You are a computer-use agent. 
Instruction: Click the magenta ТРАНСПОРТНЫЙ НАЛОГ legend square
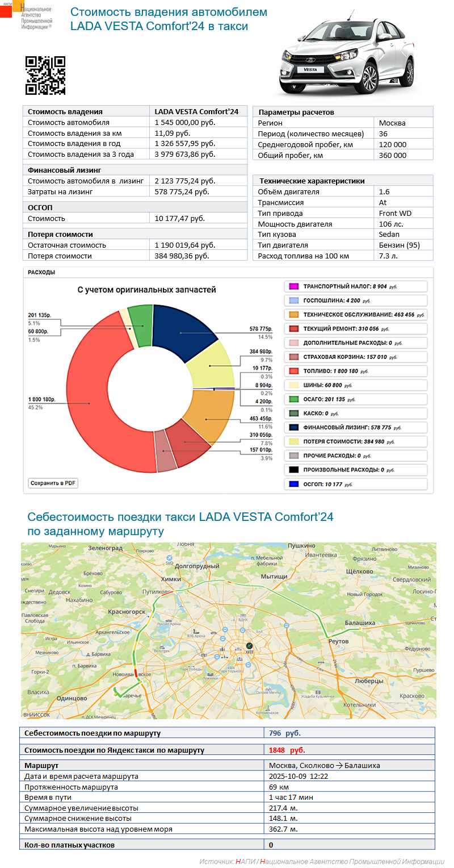coord(293,286)
